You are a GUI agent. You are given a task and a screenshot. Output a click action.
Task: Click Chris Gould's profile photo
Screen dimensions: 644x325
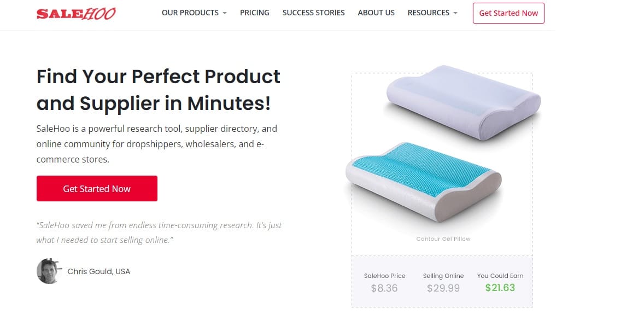tap(49, 271)
